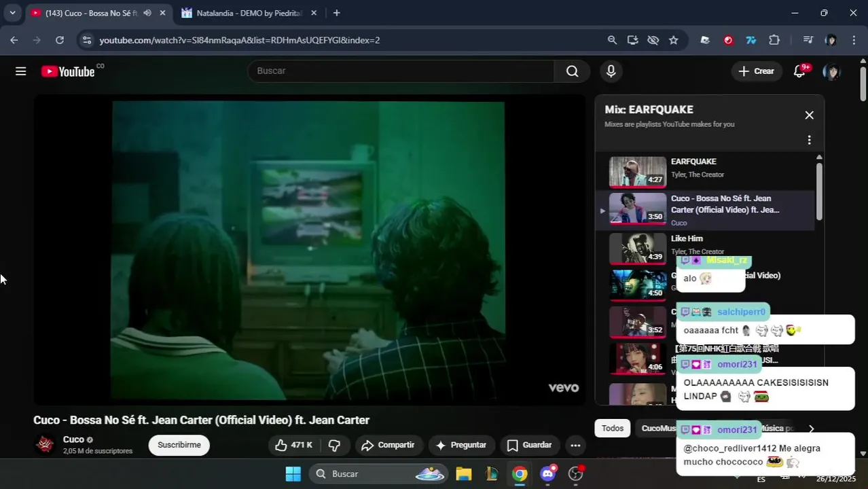868x489 pixels.
Task: Bookmark this page with star icon
Action: click(x=673, y=40)
